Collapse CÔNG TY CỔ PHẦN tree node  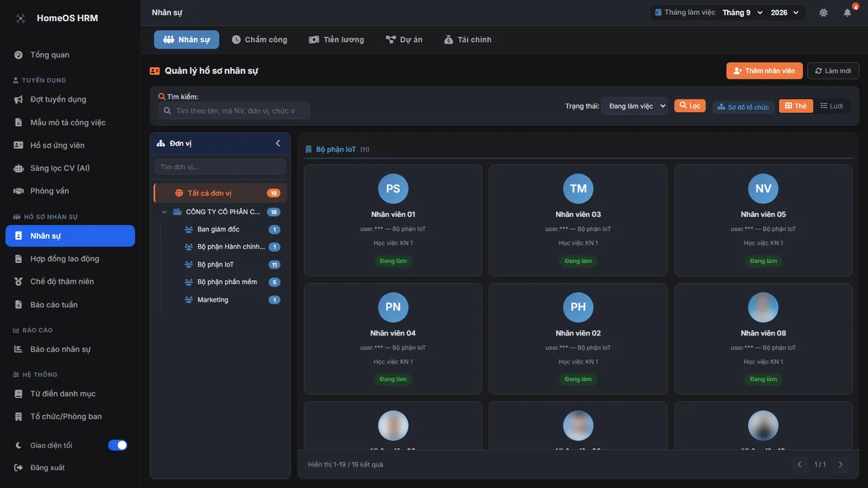[164, 212]
